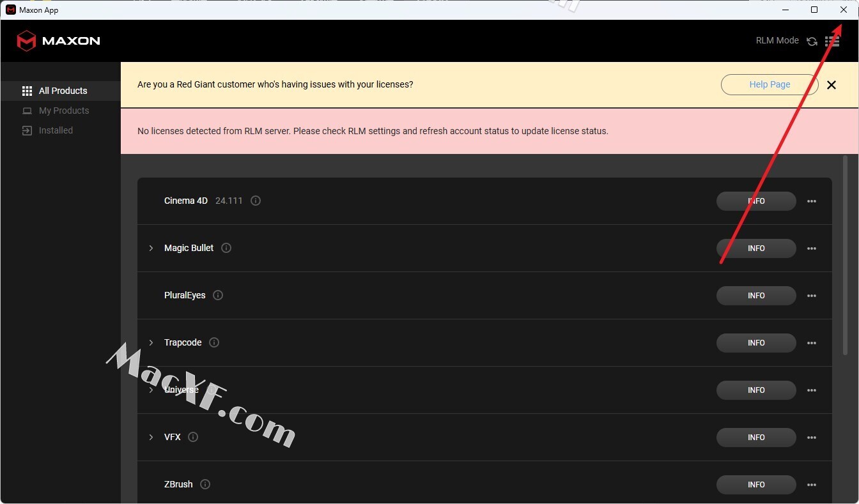Click the info circle beside Magic Bullet
The image size is (859, 504).
[226, 248]
